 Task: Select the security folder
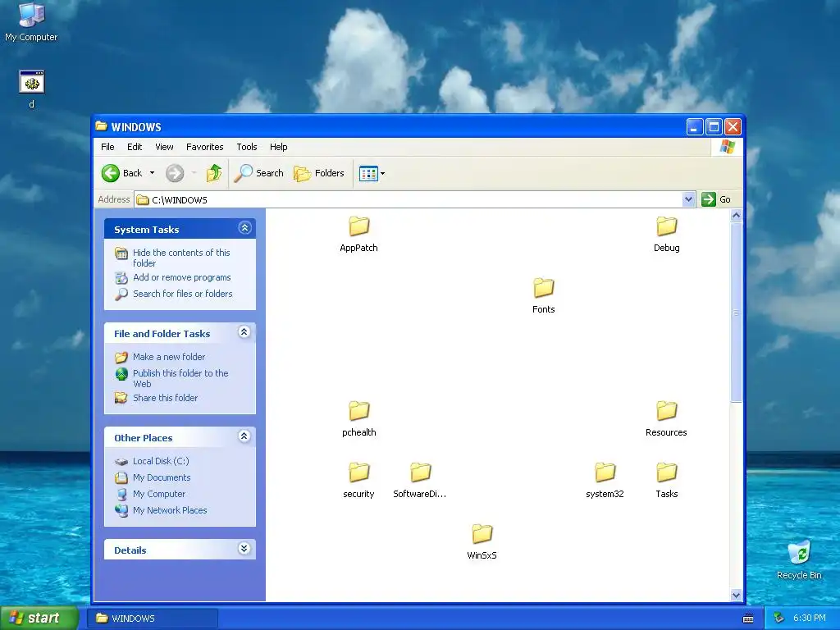coord(359,480)
